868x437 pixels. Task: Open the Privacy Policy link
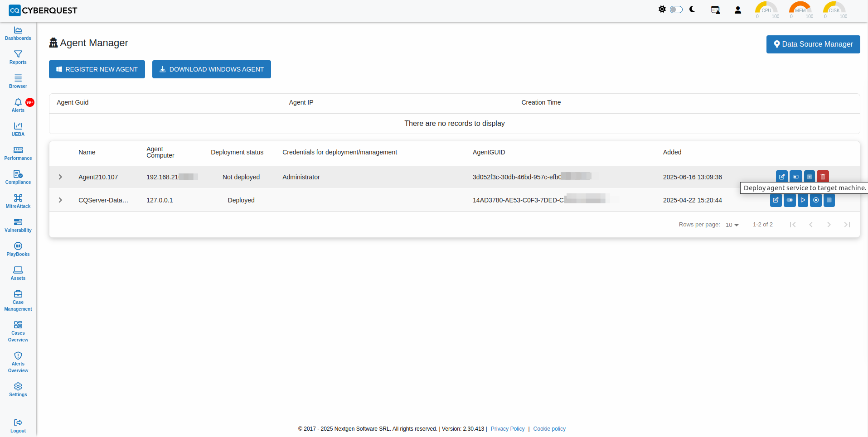pos(507,429)
